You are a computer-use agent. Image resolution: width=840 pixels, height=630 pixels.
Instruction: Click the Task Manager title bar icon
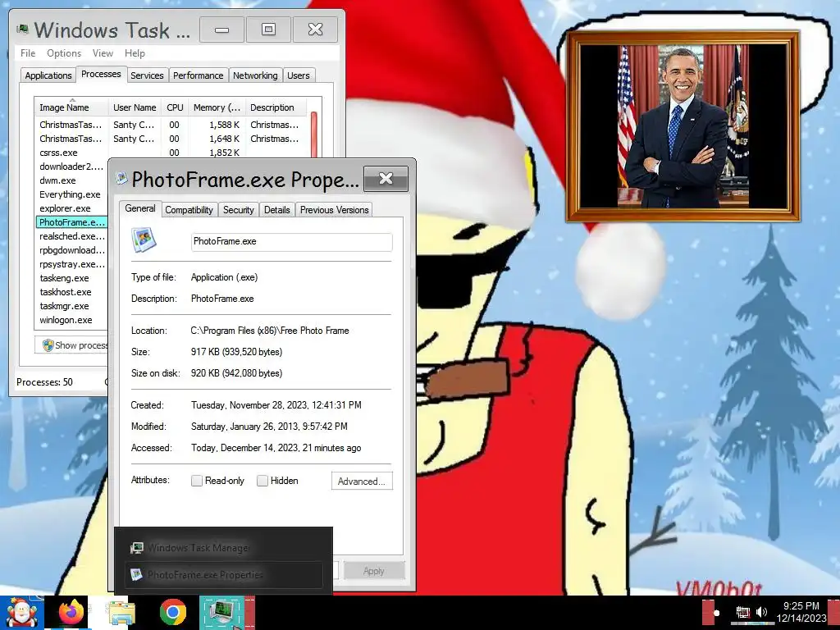click(x=22, y=29)
